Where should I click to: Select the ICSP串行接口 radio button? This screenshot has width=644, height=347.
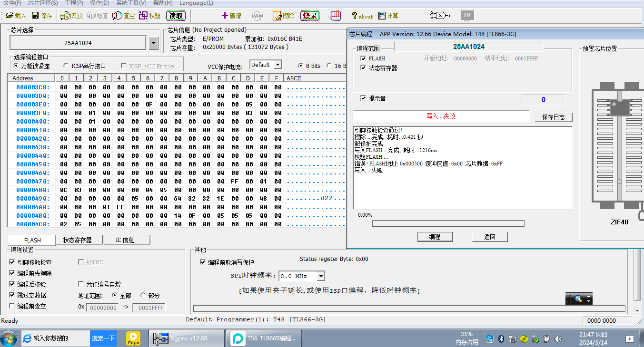point(67,66)
